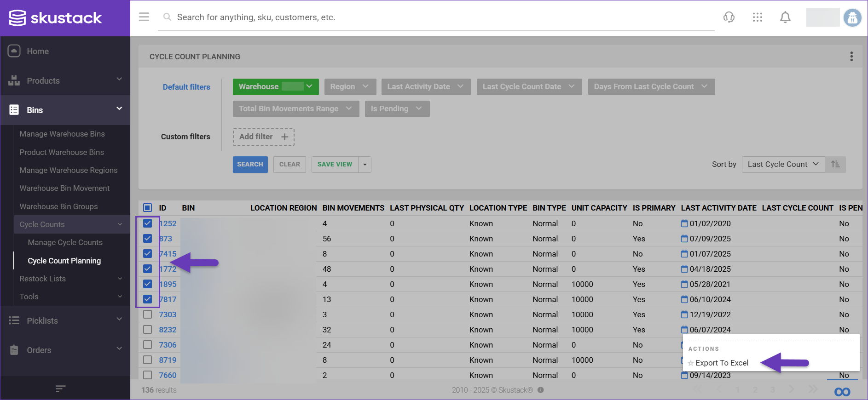868x400 pixels.
Task: Click the blue Search button
Action: 250,164
